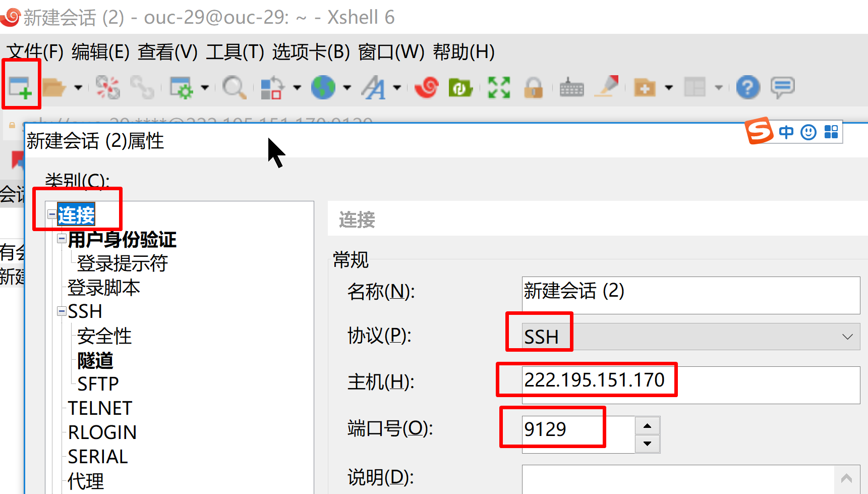Expand the Open Session dropdown arrow
The width and height of the screenshot is (868, 494).
click(x=78, y=87)
